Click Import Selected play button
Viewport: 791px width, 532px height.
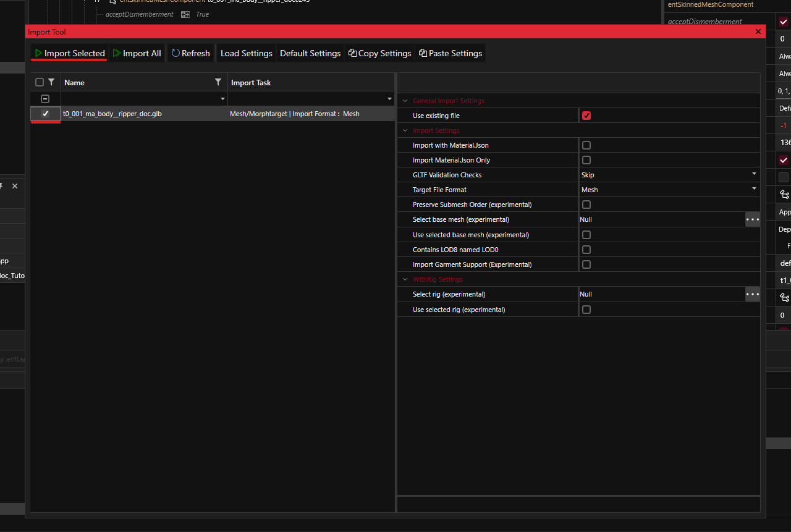69,53
